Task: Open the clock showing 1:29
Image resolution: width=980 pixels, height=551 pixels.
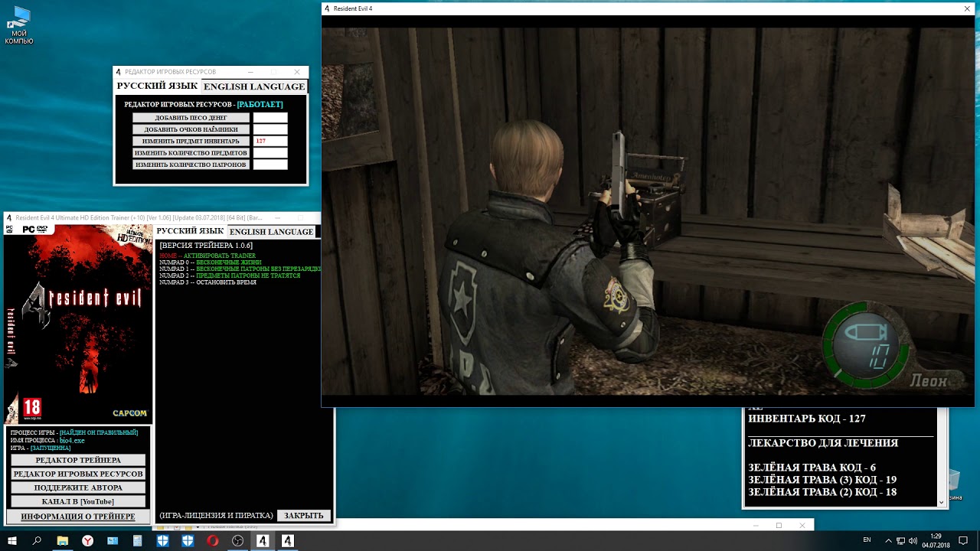Action: coord(936,540)
